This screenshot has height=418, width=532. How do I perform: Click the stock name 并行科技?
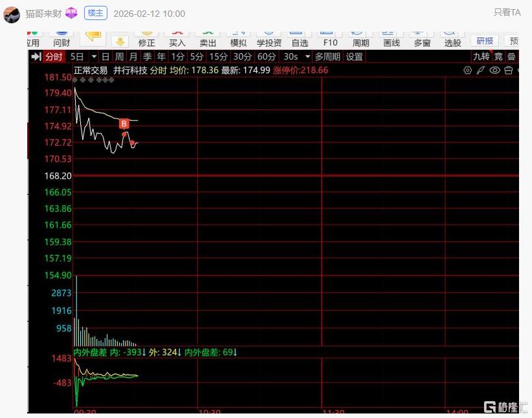(x=130, y=71)
